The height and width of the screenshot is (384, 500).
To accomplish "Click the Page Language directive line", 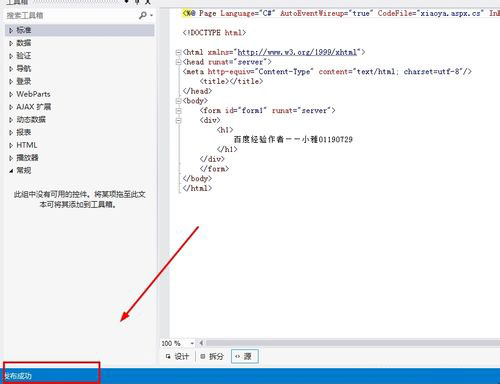I will (341, 13).
